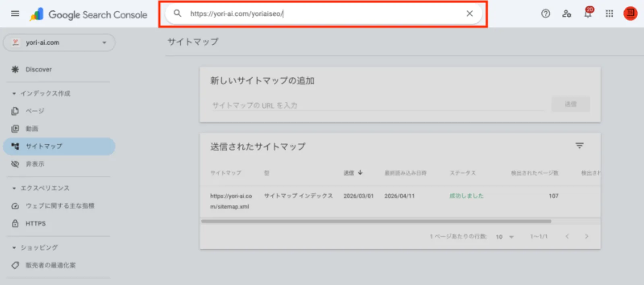644x285 pixels.
Task: Click the 2026/03/01 submitted date
Action: (x=358, y=196)
